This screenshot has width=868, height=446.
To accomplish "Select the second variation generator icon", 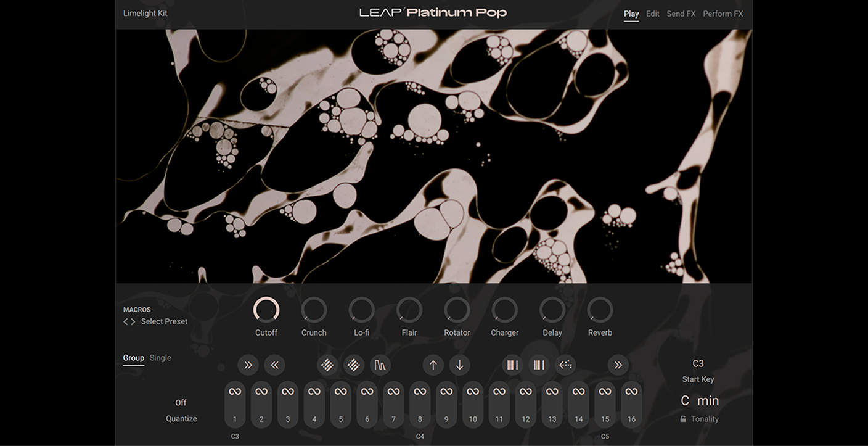I will coord(354,365).
